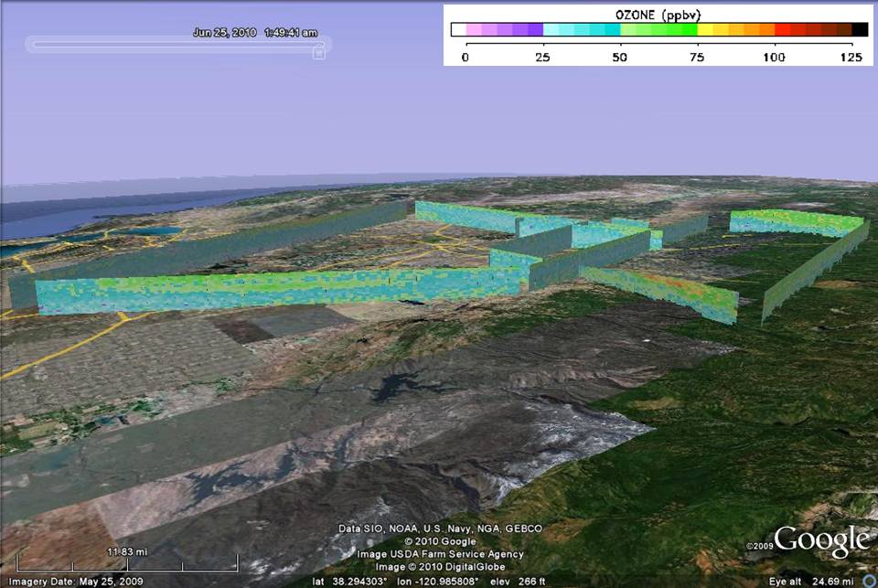The image size is (878, 588).
Task: Click 'Data SIO, NOAA, U.S. Navy, NGA, GEBCO' attribution
Action: tap(440, 529)
